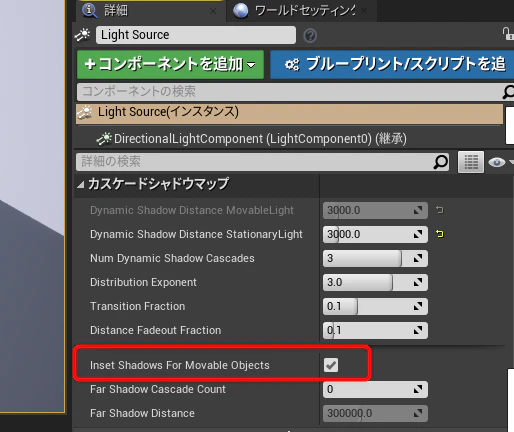The width and height of the screenshot is (514, 432).
Task: Close the ワールドセッティング tab
Action: (364, 12)
